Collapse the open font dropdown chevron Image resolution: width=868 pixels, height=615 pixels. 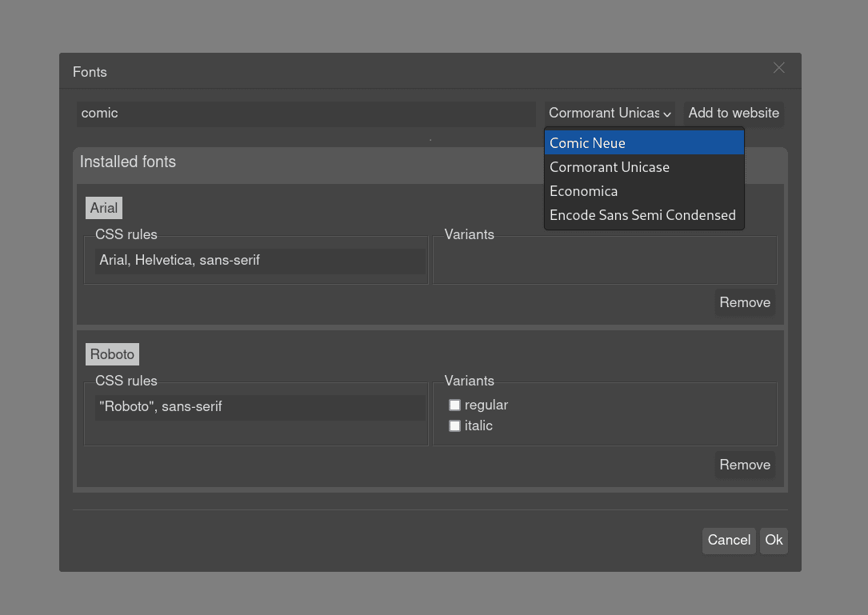667,114
